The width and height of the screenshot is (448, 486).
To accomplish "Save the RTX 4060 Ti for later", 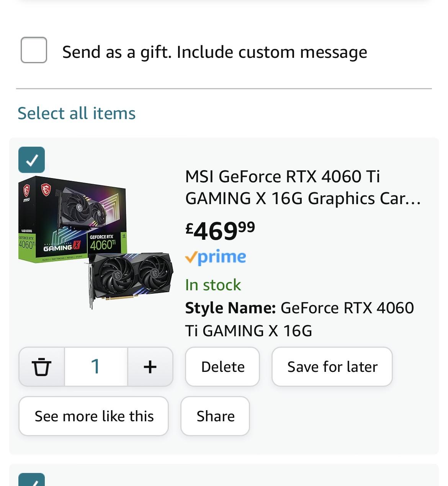I will (332, 367).
